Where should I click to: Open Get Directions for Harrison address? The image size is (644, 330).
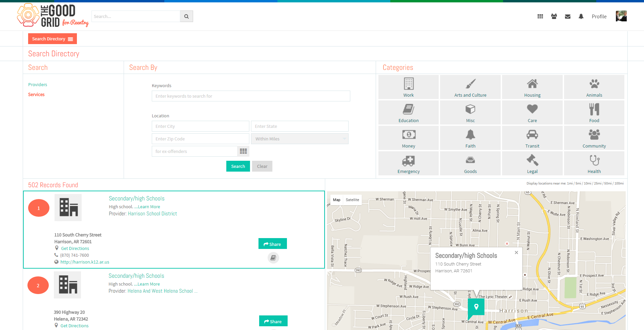(x=75, y=248)
